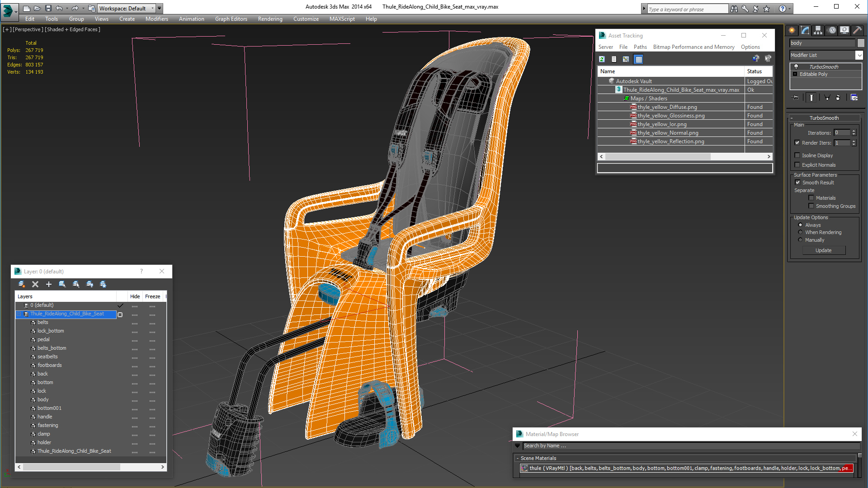This screenshot has width=868, height=488.
Task: Click Add Selected Objects plus icon
Action: [49, 284]
